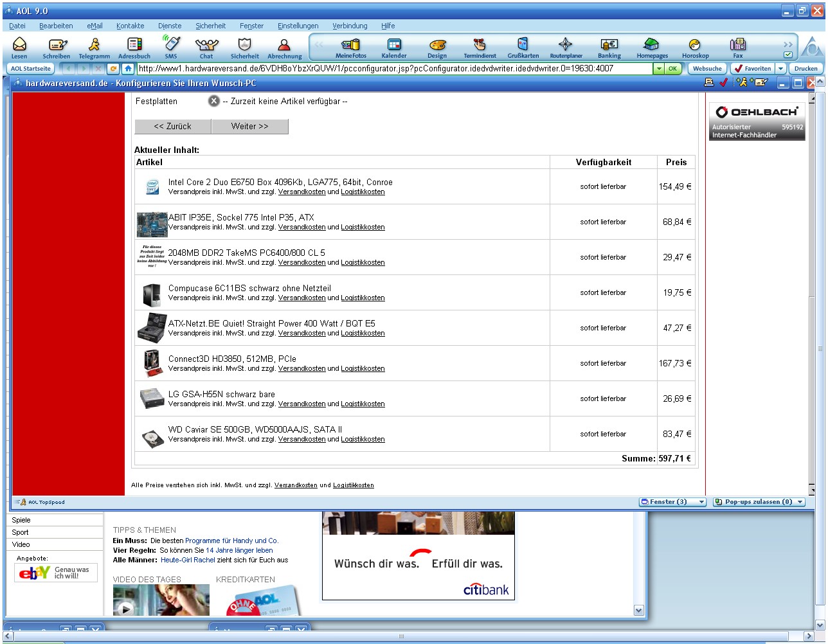Open the Kontakte menu

(x=130, y=26)
